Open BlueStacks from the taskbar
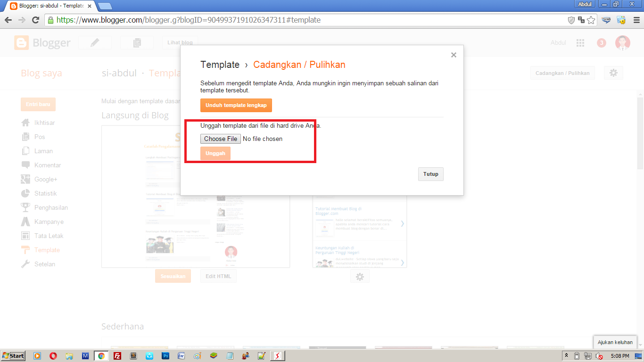 214,356
